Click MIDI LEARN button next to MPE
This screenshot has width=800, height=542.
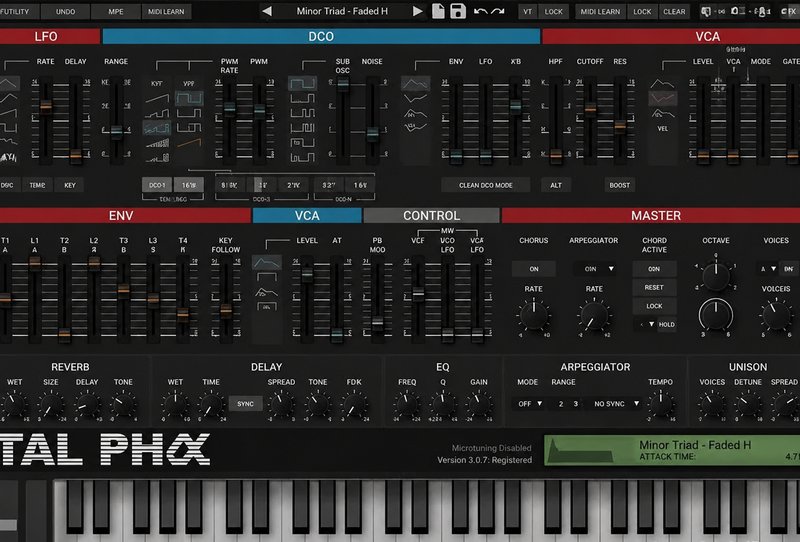[x=166, y=11]
